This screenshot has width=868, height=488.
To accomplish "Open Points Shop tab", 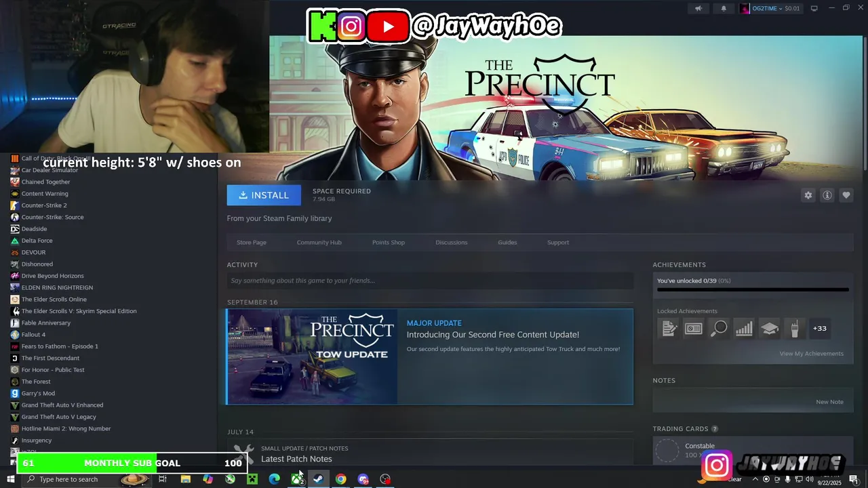I will point(389,243).
